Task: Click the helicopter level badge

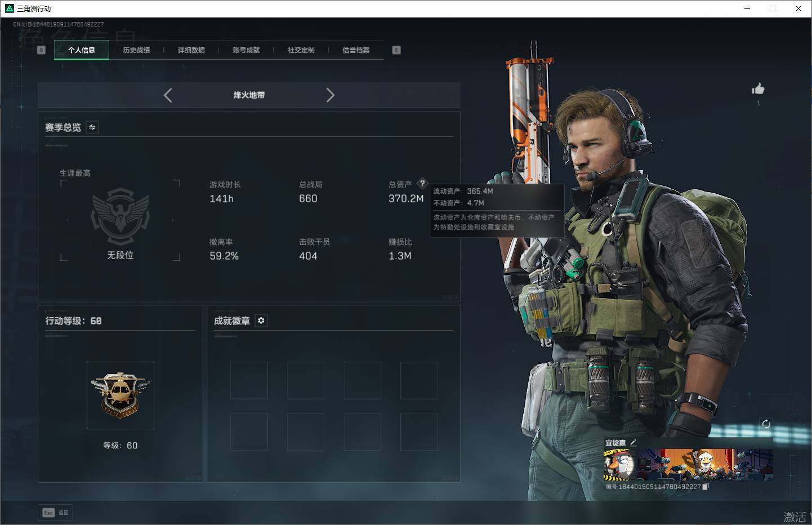Action: point(120,395)
